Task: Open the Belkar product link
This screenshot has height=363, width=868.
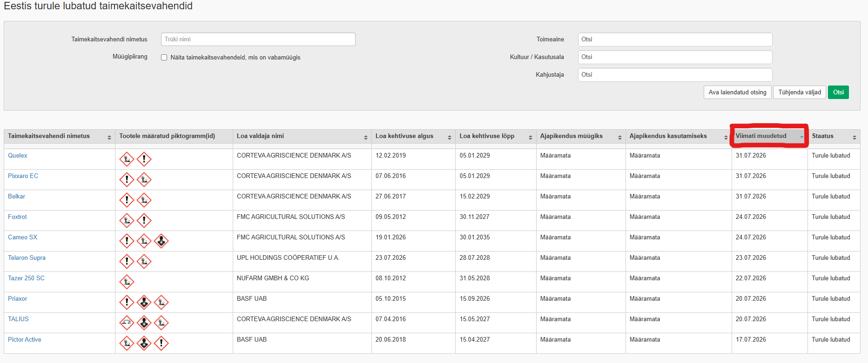Action: tap(16, 196)
